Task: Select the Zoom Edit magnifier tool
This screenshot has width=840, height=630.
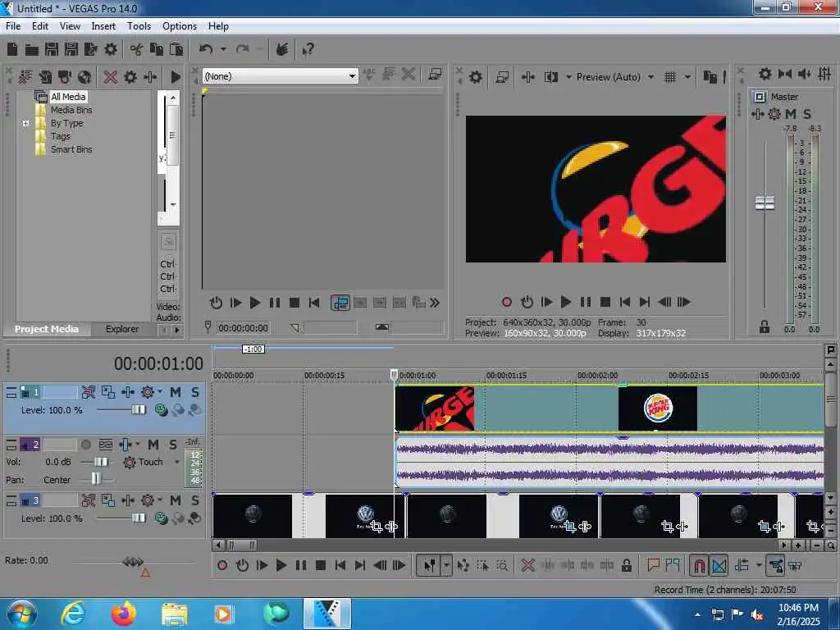Action: point(502,565)
